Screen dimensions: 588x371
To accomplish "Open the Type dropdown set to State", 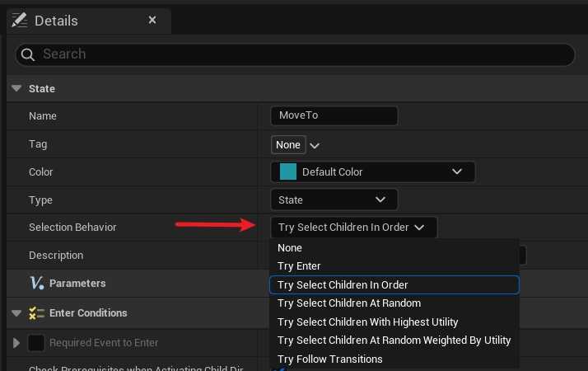I will pyautogui.click(x=334, y=200).
